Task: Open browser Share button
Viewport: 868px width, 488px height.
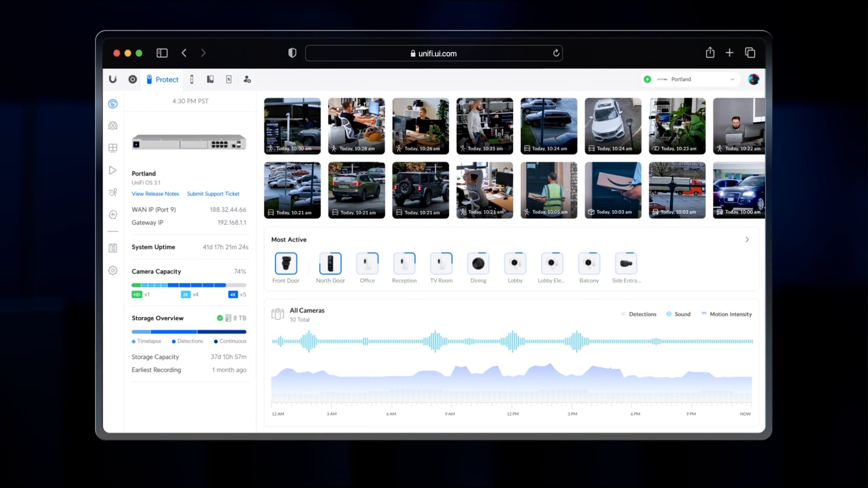Action: tap(710, 53)
